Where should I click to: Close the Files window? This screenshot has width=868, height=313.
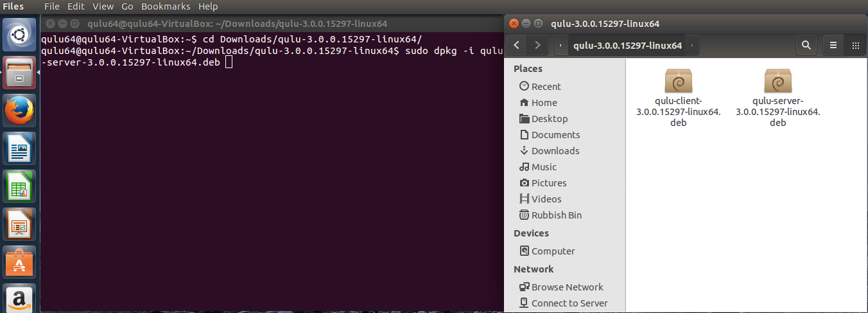(513, 24)
